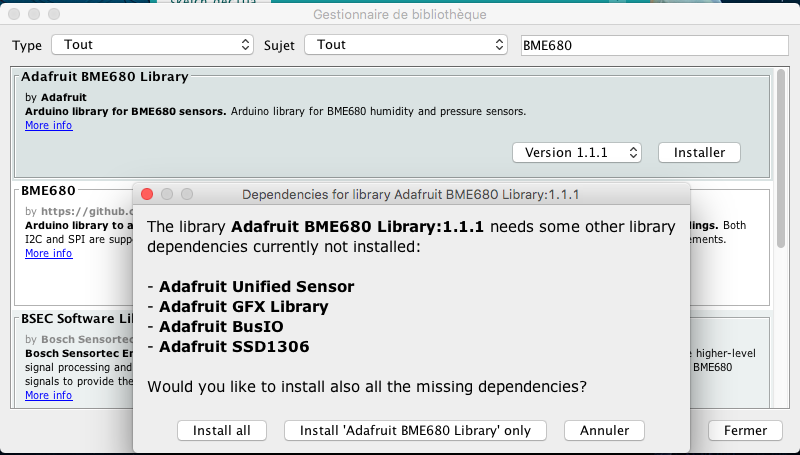Close the dependencies dialog with red button
Screen dimensions: 800x455
147,193
